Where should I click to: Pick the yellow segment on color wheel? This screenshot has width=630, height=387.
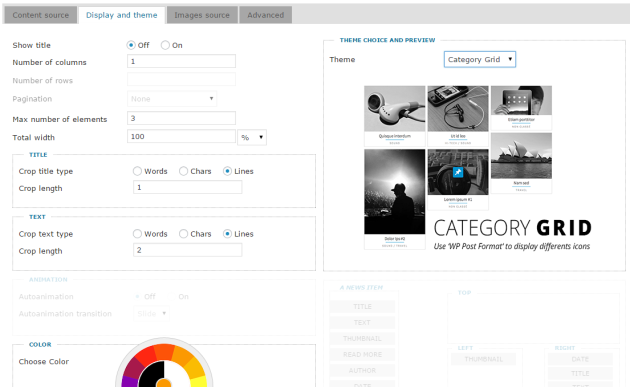(x=199, y=381)
